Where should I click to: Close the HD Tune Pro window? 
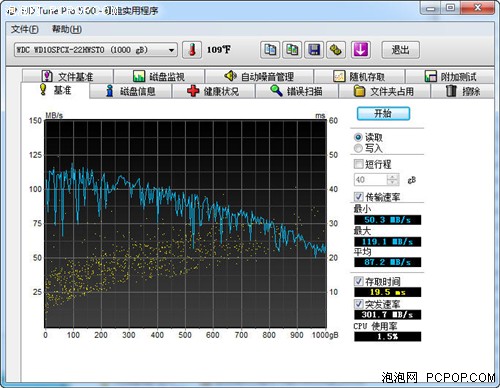[x=477, y=8]
